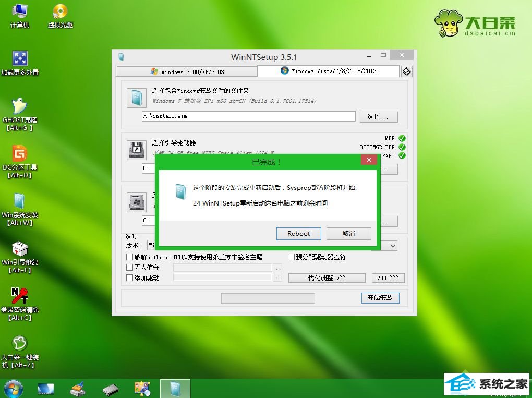
Task: Click the installation progress bar
Action: coord(268,298)
